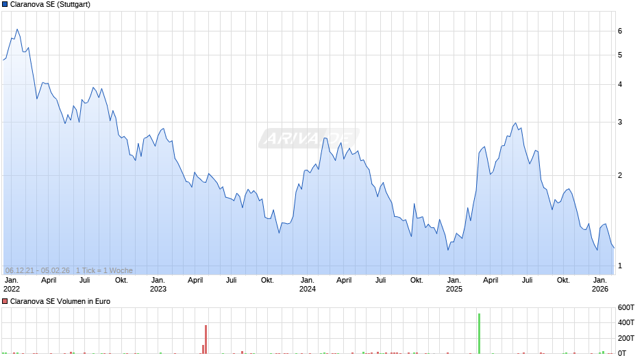Click the 'Jan. 2022' x-axis label
Viewport: 644px width, 360px height.
coord(11,285)
